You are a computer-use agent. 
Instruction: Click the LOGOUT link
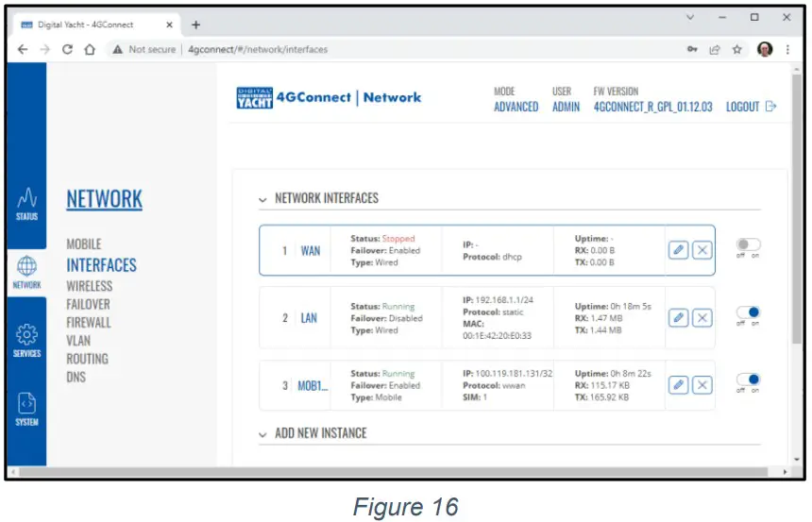pos(743,107)
